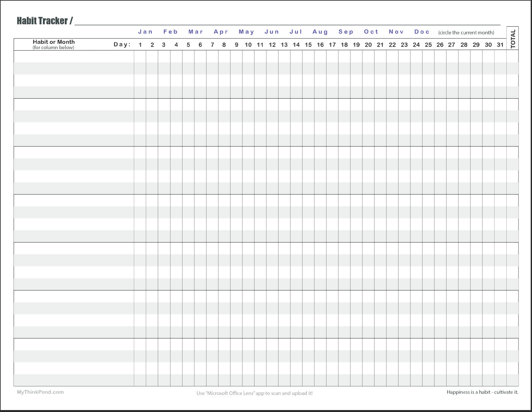Click day number 4 header
The image size is (532, 412).
176,45
